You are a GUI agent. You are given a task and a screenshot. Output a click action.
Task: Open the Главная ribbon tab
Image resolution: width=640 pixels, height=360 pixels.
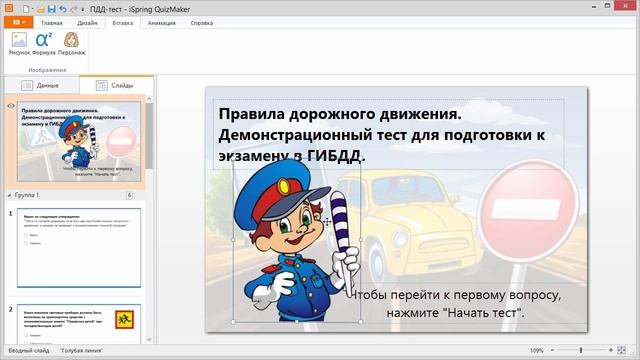tap(52, 23)
